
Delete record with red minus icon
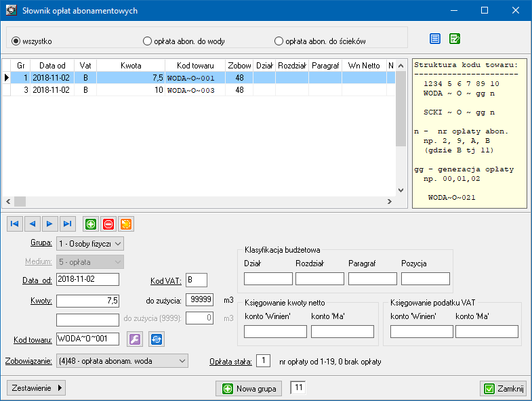point(108,223)
